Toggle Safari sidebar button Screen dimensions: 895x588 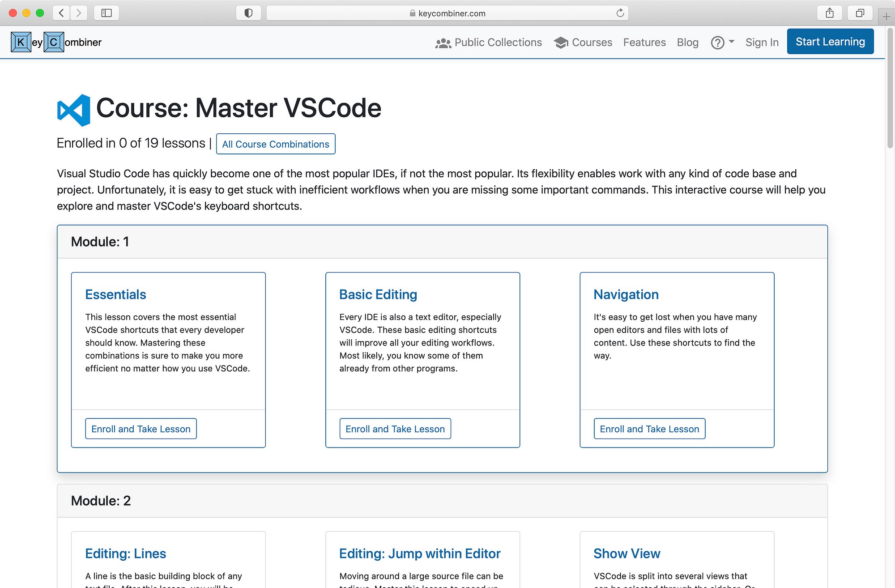[x=107, y=13]
